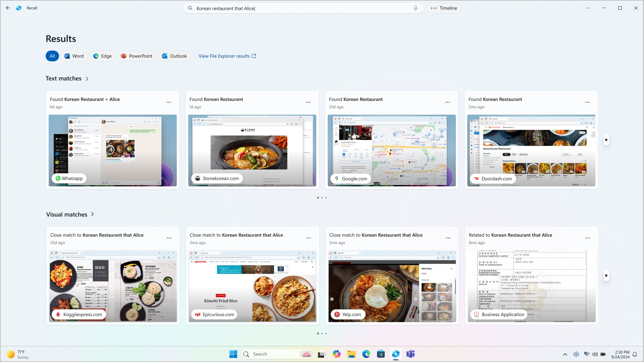Click the Edge filter button
644x362 pixels.
[x=102, y=56]
